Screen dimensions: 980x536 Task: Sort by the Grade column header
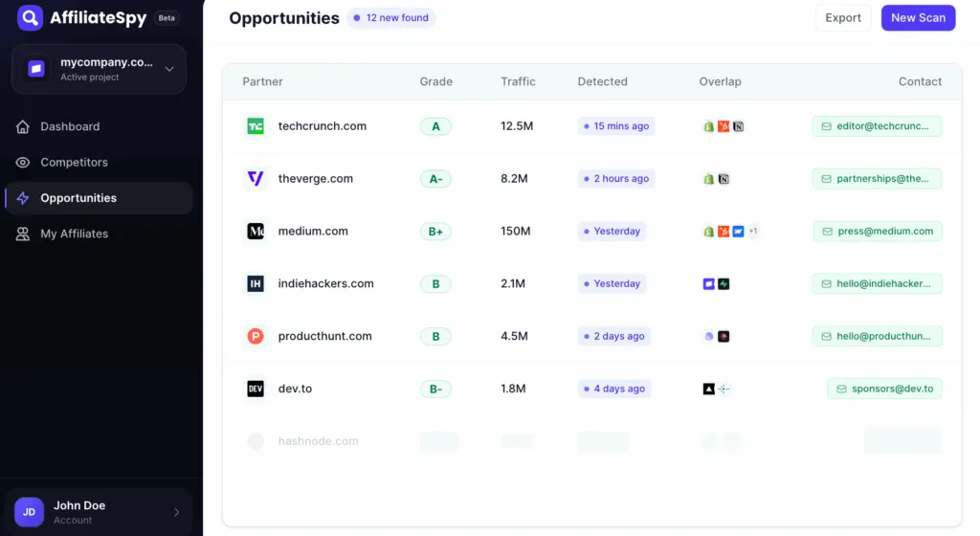pyautogui.click(x=435, y=81)
